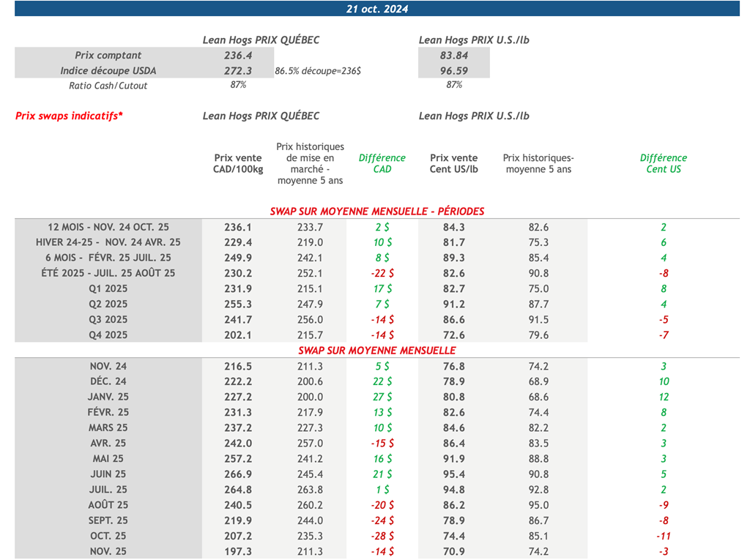Select the Québec cash price 236.4 cell

pos(238,56)
